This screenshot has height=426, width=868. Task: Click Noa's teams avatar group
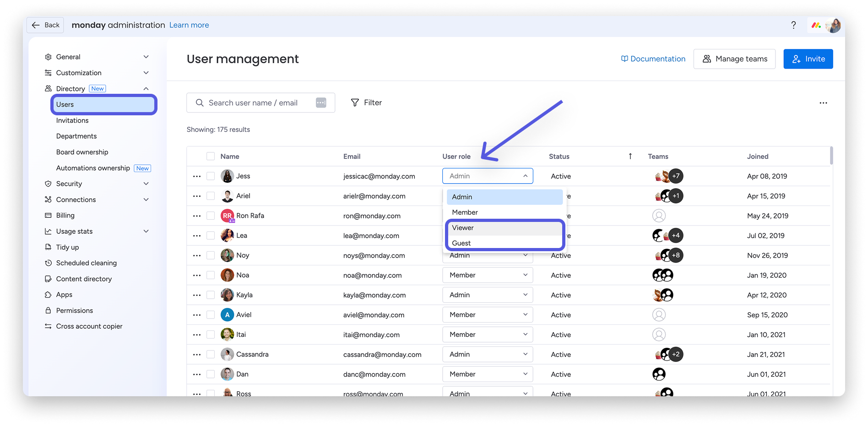pyautogui.click(x=662, y=275)
